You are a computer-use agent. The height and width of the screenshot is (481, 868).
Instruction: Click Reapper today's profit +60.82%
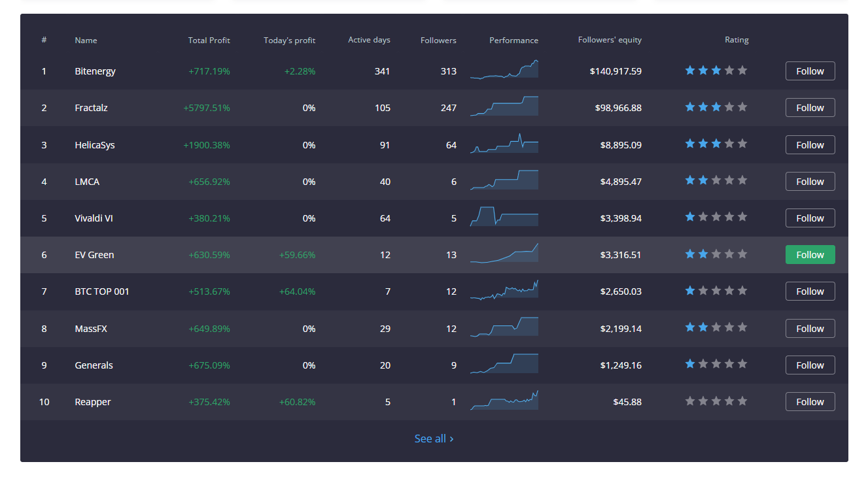pos(297,402)
